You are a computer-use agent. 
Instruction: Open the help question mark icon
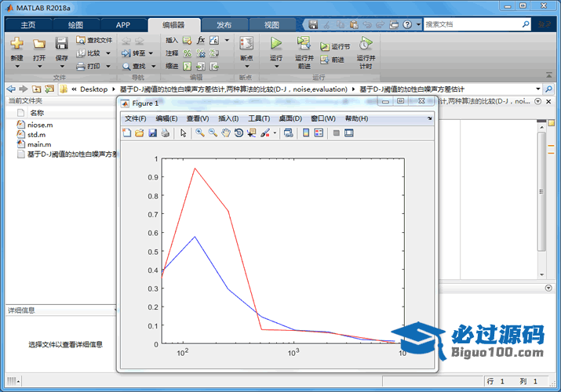coord(407,24)
